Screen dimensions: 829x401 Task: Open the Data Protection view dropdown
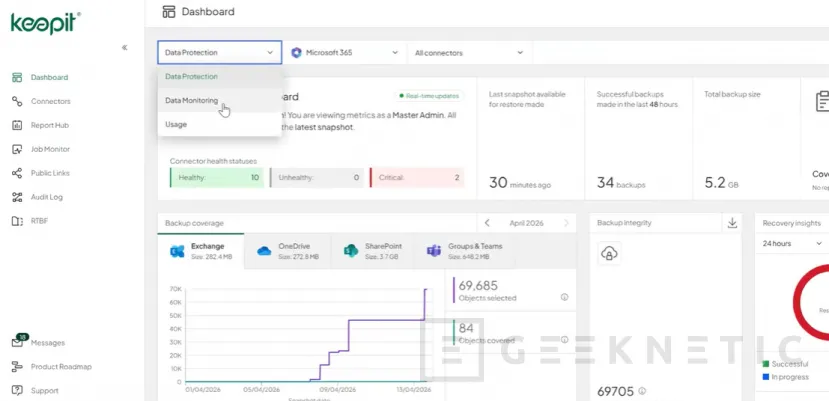(219, 52)
